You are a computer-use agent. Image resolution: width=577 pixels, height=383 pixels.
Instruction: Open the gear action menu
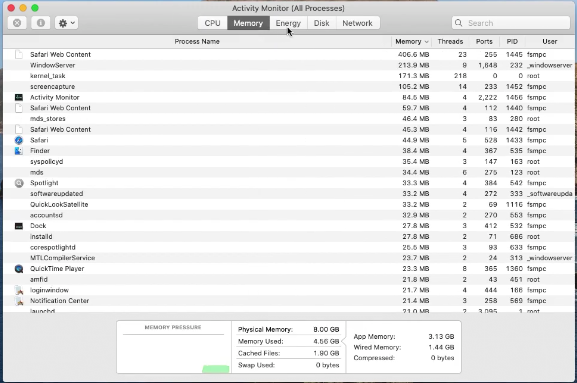click(66, 23)
